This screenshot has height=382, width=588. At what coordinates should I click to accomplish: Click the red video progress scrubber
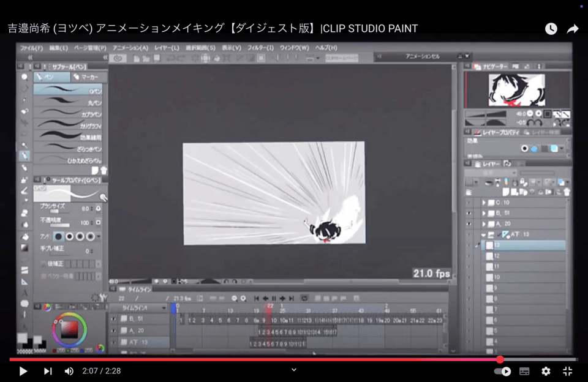point(500,359)
